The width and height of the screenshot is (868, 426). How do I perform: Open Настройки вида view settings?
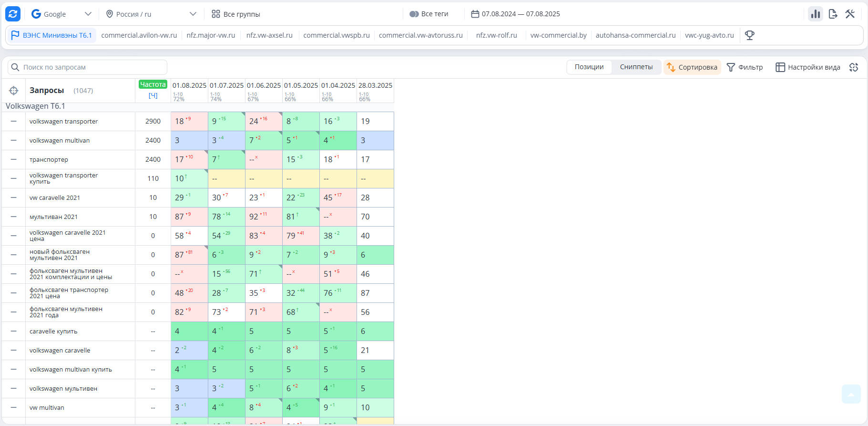(808, 67)
